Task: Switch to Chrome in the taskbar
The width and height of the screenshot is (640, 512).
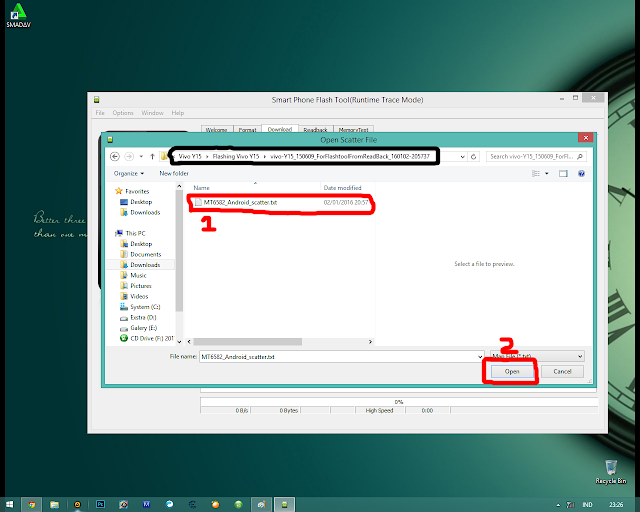Action: coord(31,505)
